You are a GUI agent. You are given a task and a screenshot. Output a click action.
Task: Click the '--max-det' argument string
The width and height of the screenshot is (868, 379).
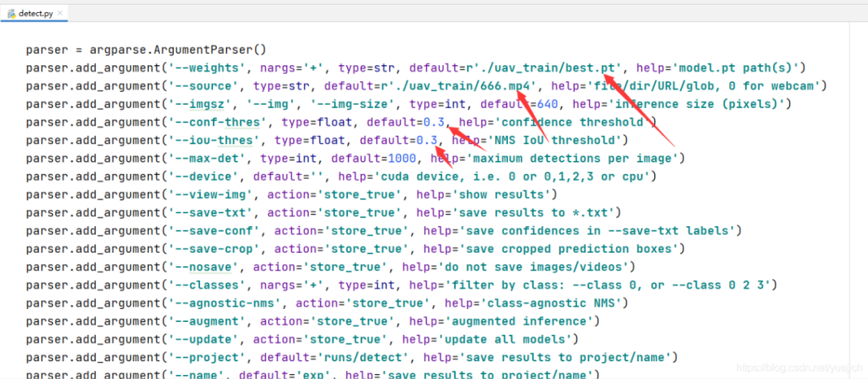(211, 158)
